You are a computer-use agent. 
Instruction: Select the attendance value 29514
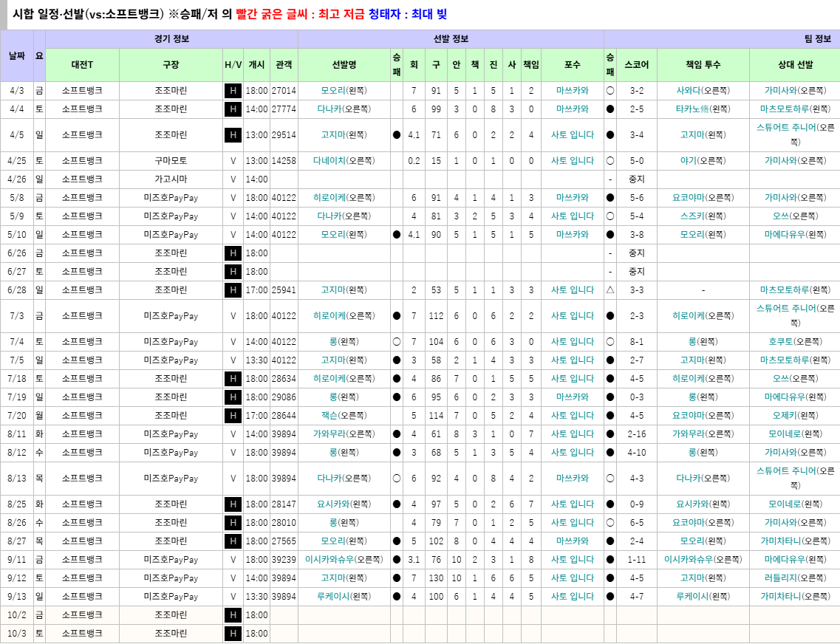[284, 135]
